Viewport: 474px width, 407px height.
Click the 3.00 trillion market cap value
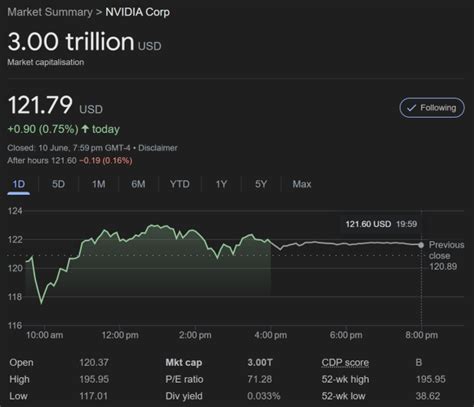71,42
